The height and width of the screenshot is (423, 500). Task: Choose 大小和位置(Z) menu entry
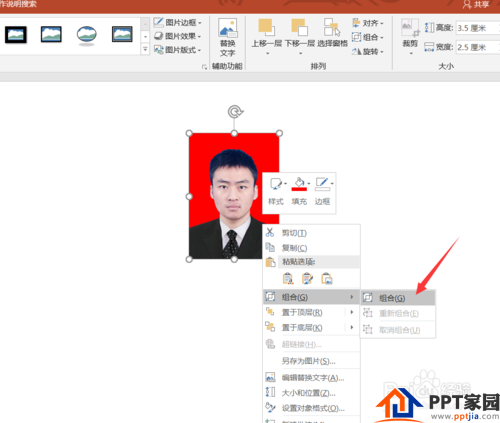(311, 393)
